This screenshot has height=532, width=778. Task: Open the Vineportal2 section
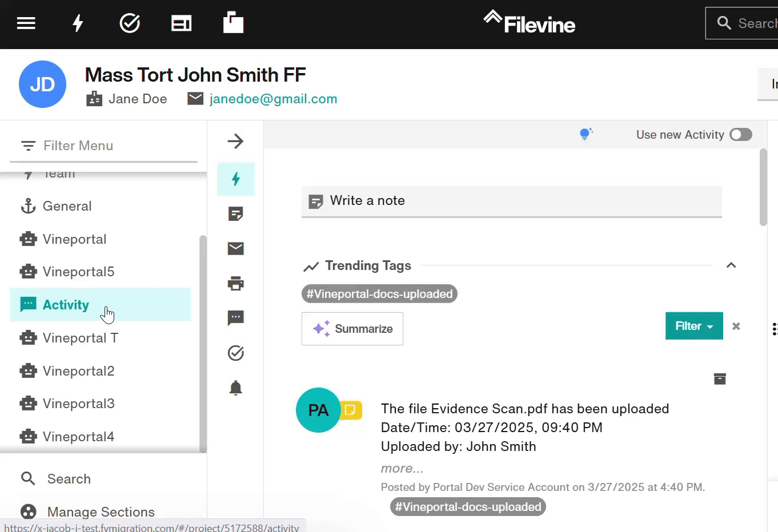tap(100, 371)
